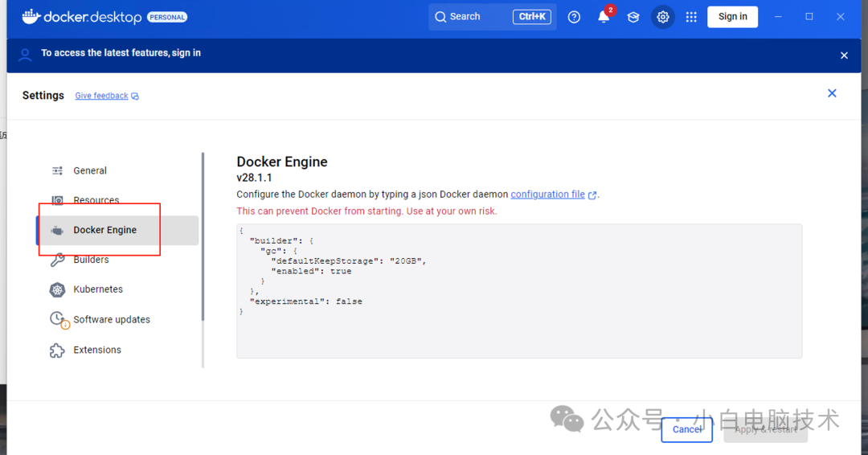Image resolution: width=868 pixels, height=455 pixels.
Task: Click the Software updates clock icon
Action: pyautogui.click(x=58, y=319)
